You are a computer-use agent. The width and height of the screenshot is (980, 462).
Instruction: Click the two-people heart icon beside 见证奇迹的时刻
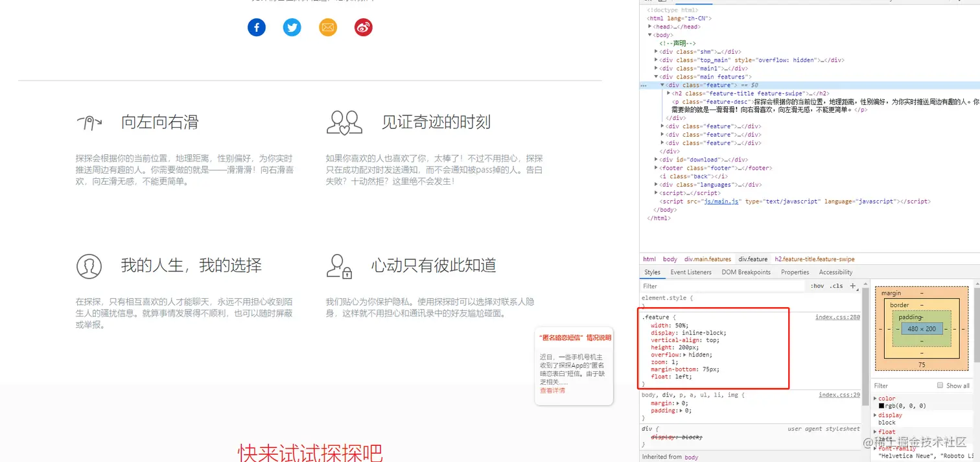344,122
